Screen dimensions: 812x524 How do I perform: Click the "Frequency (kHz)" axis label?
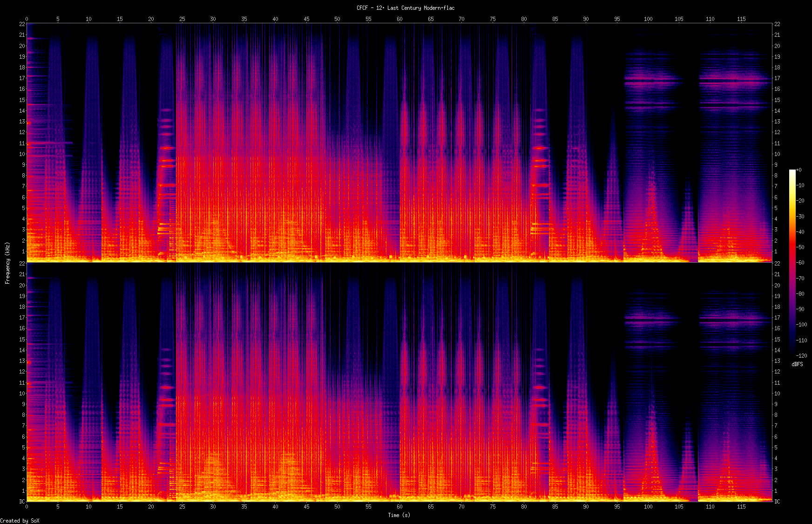[7, 263]
